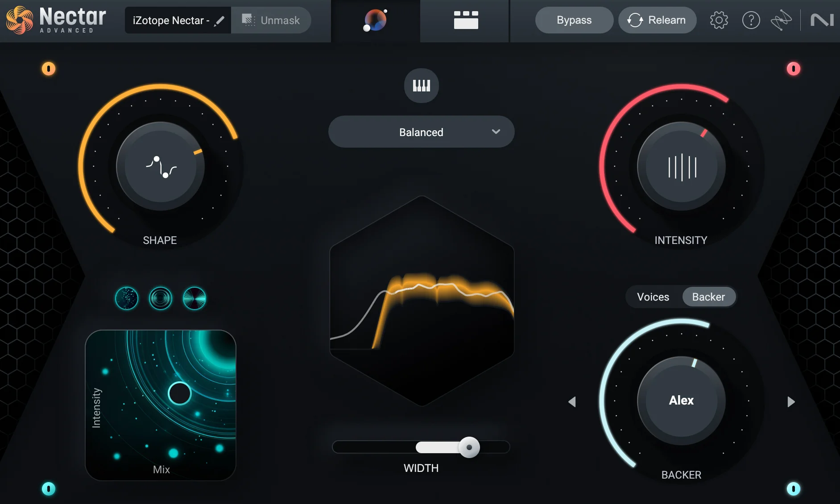840x504 pixels.
Task: Rename the preset with the pencil icon
Action: tap(219, 20)
